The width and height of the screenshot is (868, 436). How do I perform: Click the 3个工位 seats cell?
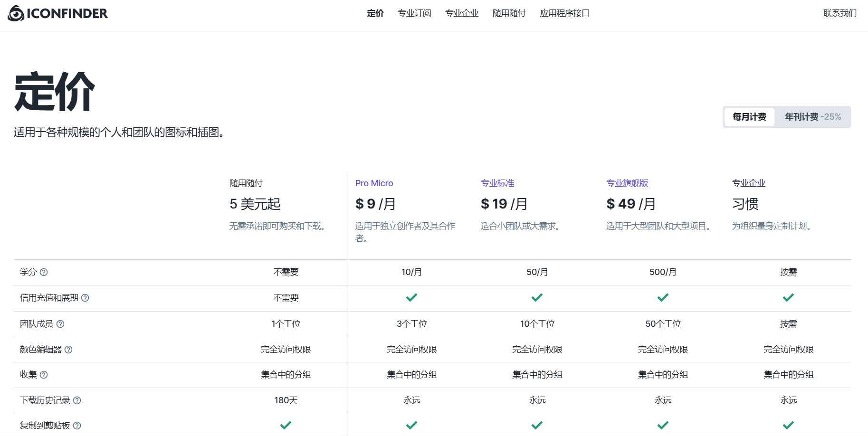(411, 324)
